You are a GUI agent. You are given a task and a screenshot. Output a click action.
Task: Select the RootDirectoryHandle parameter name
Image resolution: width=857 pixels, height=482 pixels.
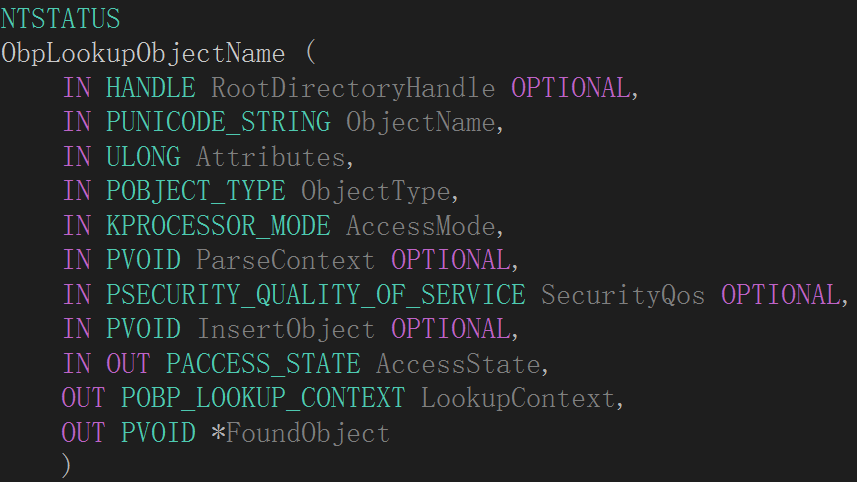point(353,89)
